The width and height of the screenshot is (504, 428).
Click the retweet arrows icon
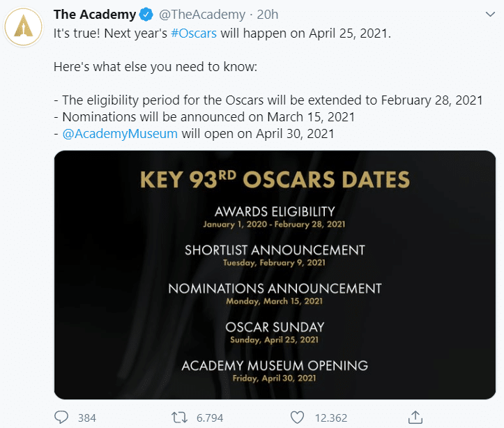(x=180, y=418)
